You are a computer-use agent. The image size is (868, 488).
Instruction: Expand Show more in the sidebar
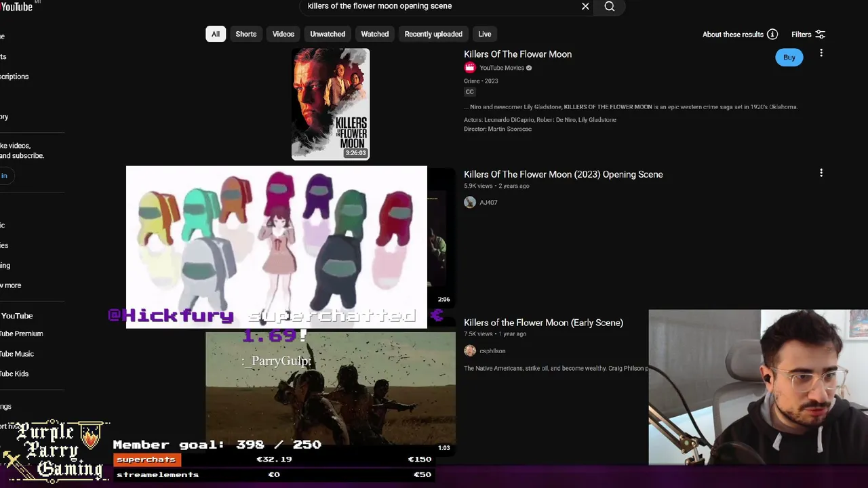(11, 285)
